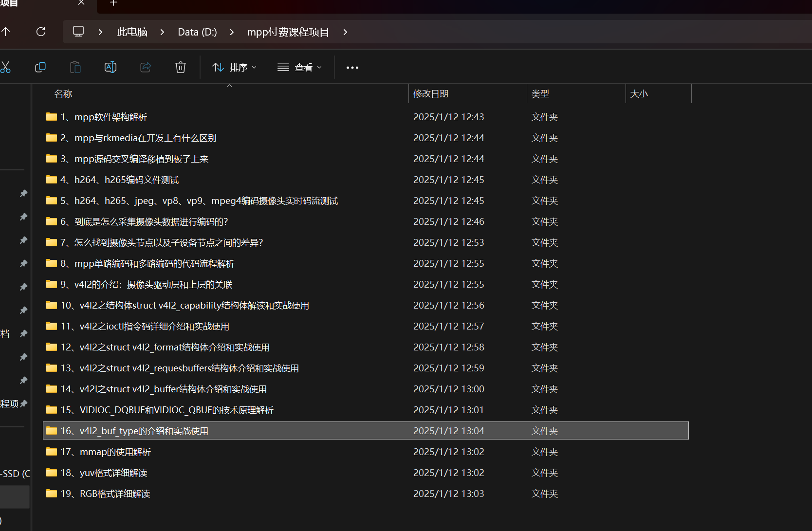Click the PC monitor icon in address bar
The image size is (812, 531).
tap(78, 32)
